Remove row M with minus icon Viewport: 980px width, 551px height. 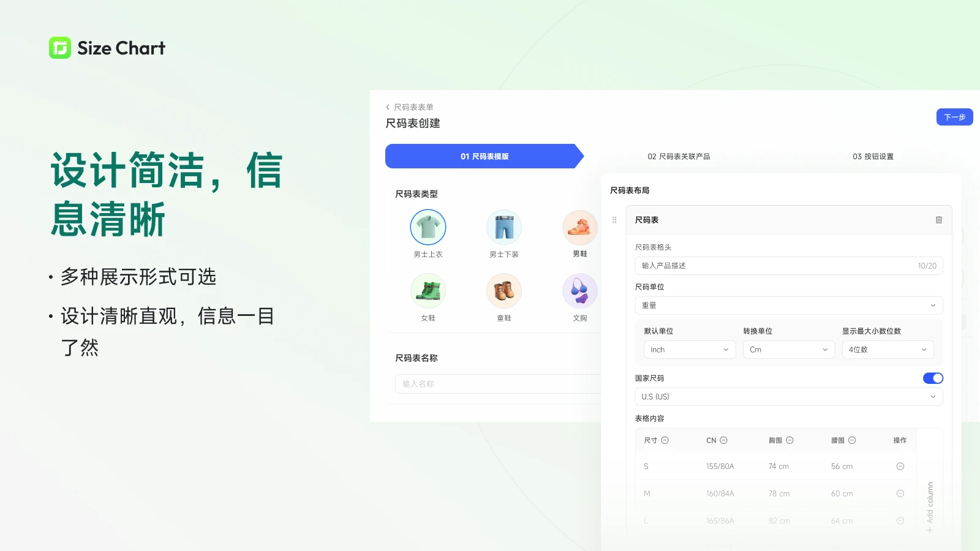tap(900, 493)
